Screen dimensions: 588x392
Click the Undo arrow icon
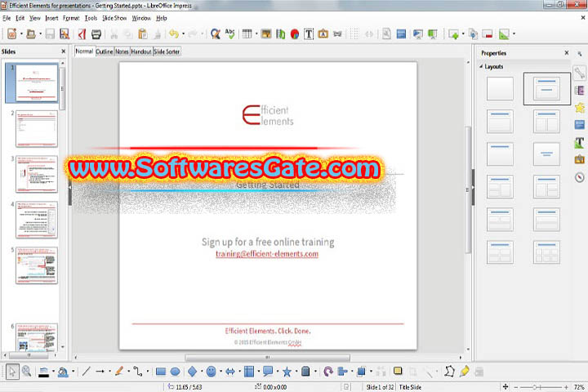(x=174, y=34)
